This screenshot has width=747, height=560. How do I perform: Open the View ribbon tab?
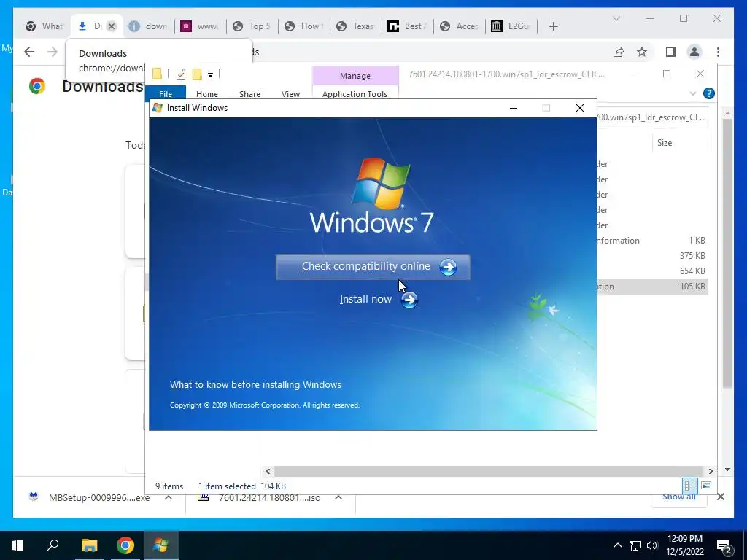pyautogui.click(x=290, y=94)
